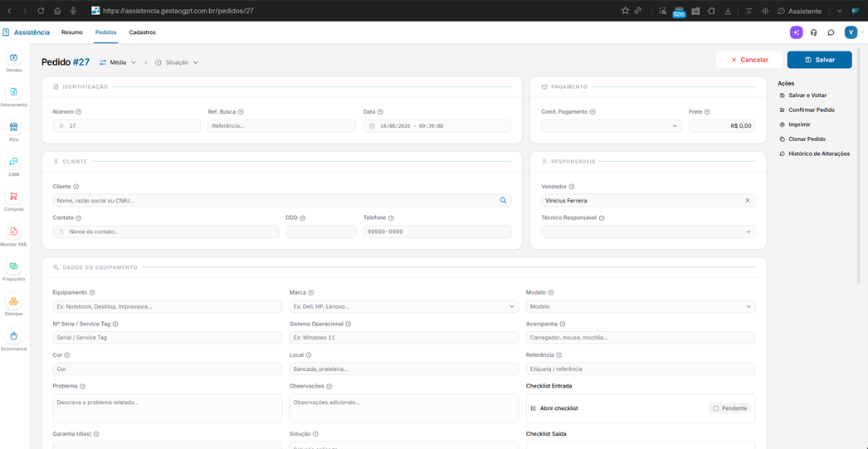Click the search magnifier in Cliente field
Screen dimensions: 868x449
coord(503,200)
